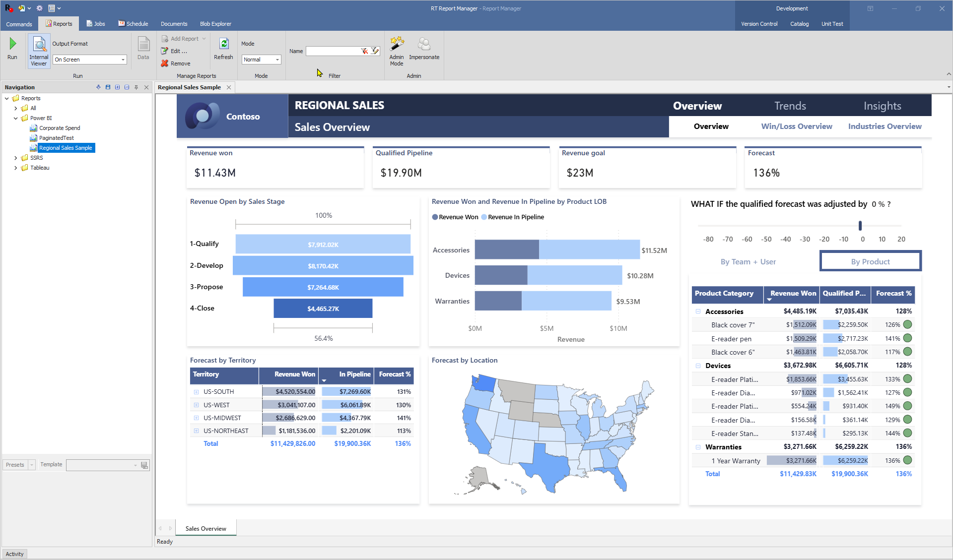
Task: Expand the SSRS folder tree node
Action: (x=15, y=158)
